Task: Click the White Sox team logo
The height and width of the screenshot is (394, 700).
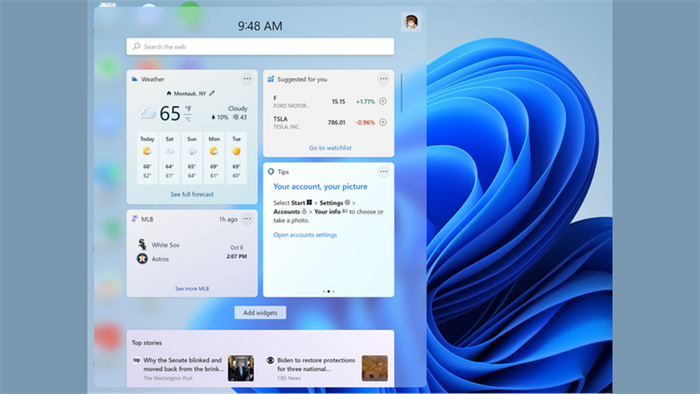Action: coord(142,244)
